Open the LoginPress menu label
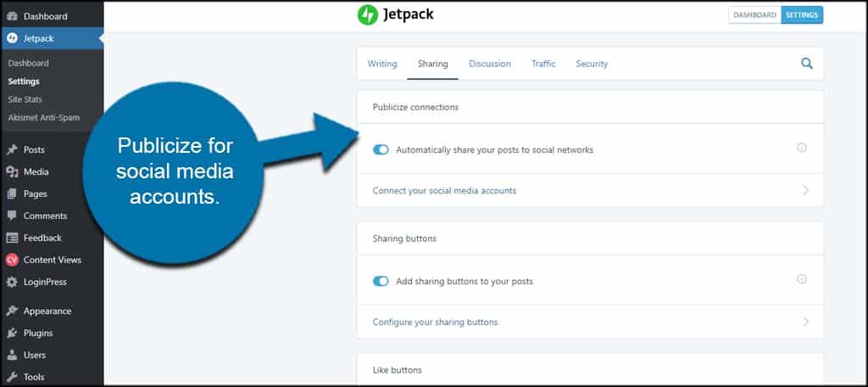This screenshot has width=868, height=387. [x=45, y=283]
